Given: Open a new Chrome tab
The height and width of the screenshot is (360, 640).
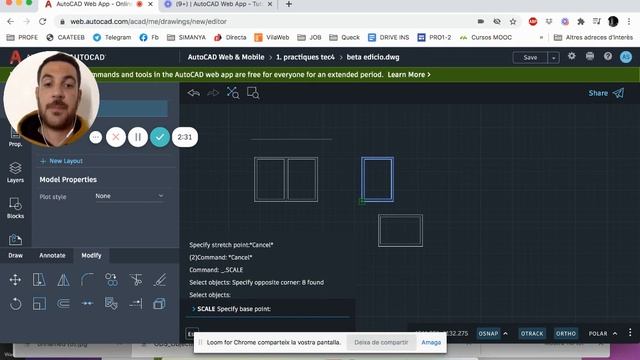Looking at the screenshot, I should click(x=289, y=4).
